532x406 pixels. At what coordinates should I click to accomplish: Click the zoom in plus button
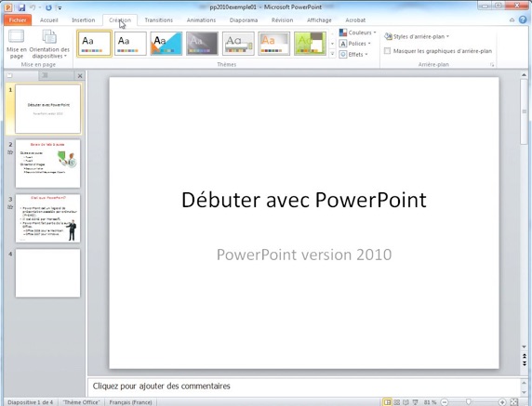click(502, 402)
